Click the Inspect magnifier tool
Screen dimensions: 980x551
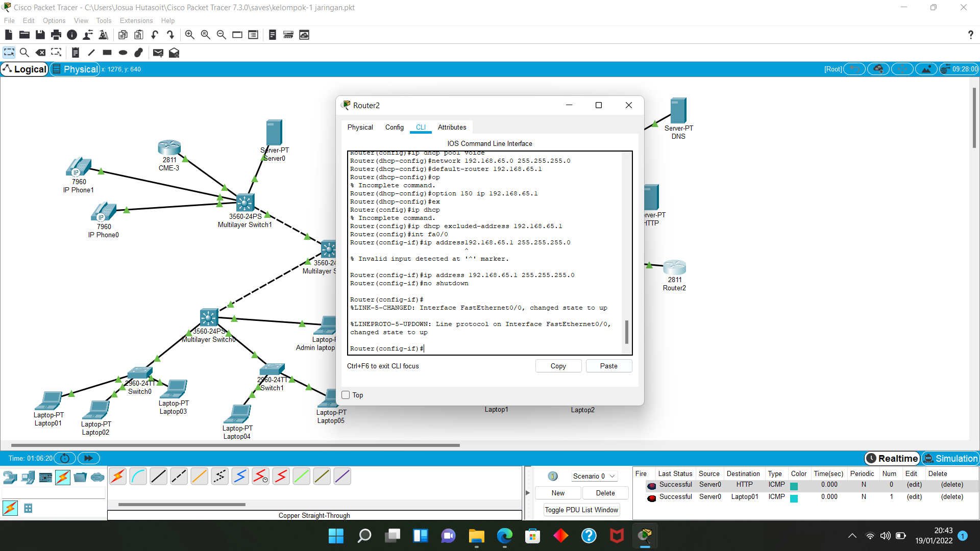pyautogui.click(x=24, y=53)
